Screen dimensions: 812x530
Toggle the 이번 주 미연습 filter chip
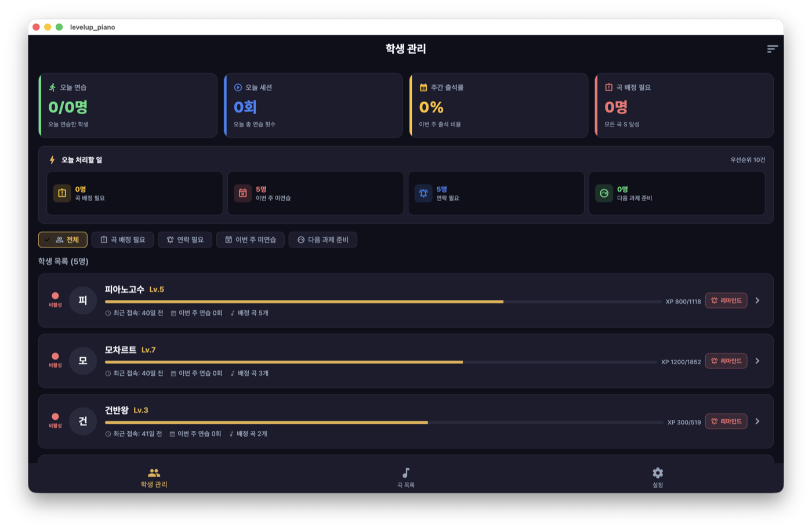pos(251,239)
